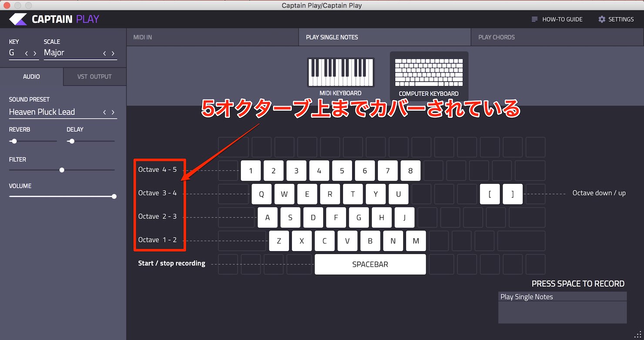This screenshot has width=644, height=340.
Task: Adjust the Volume slider handle
Action: (114, 196)
